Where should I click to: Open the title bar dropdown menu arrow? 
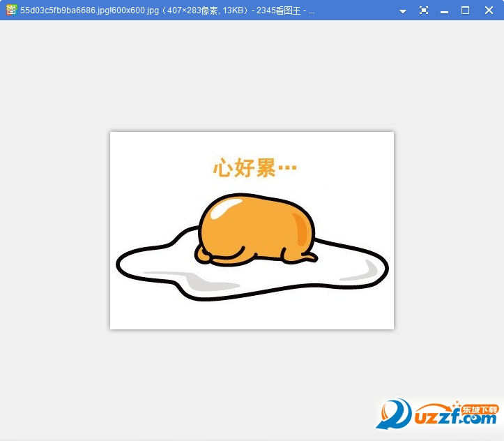(403, 11)
